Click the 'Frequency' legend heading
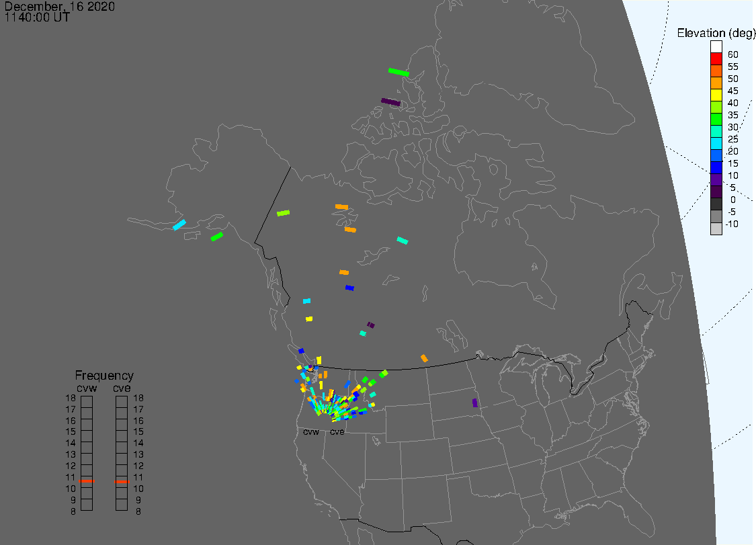This screenshot has height=545, width=756. point(104,375)
